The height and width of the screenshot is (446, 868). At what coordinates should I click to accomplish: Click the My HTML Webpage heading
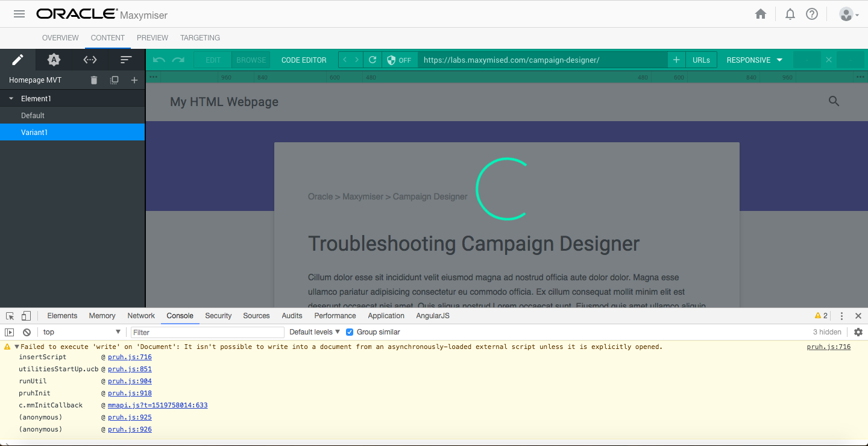point(224,102)
